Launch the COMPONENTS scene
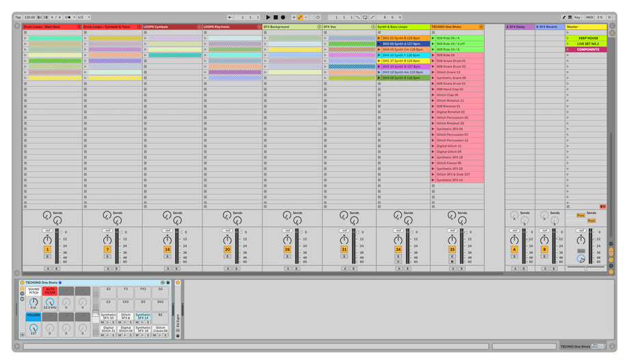 [x=567, y=49]
